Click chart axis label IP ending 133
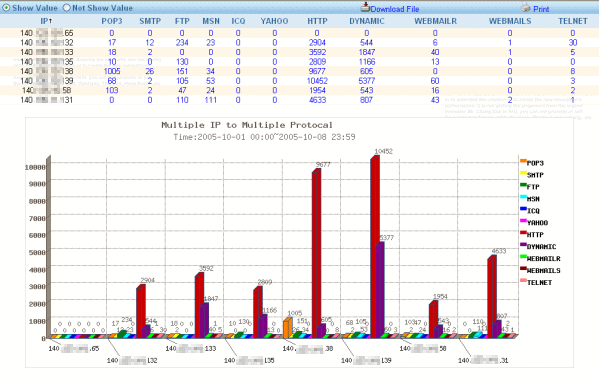 (191, 348)
